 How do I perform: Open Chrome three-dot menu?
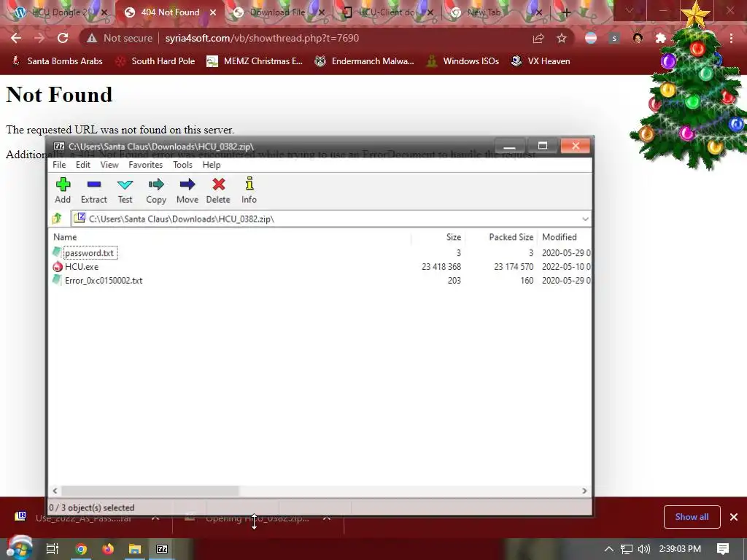731,38
